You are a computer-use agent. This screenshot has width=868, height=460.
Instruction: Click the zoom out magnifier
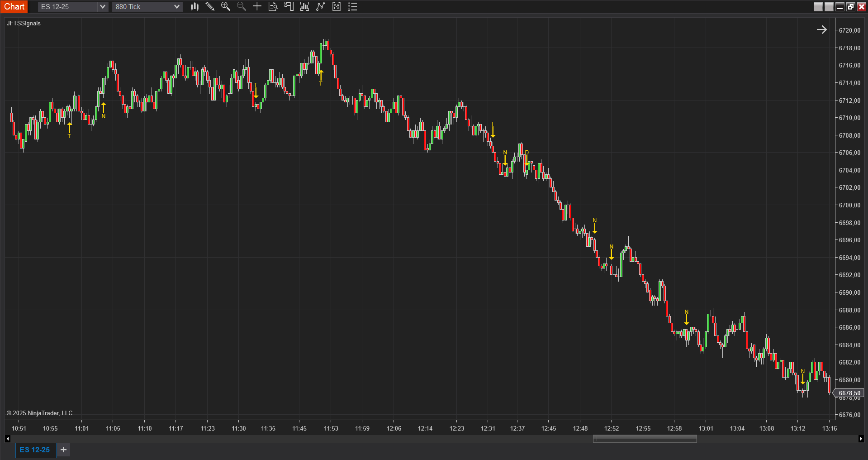pos(241,6)
